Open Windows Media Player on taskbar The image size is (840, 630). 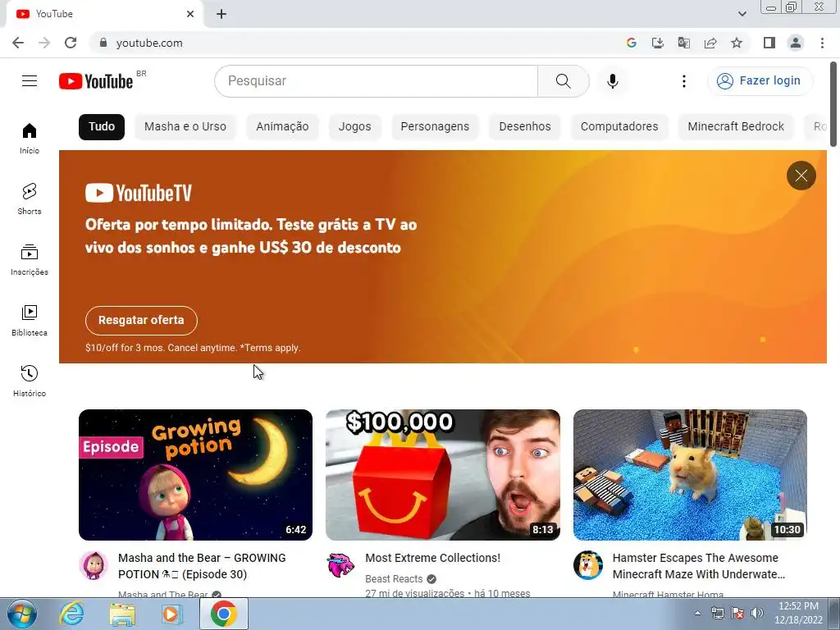(x=172, y=614)
